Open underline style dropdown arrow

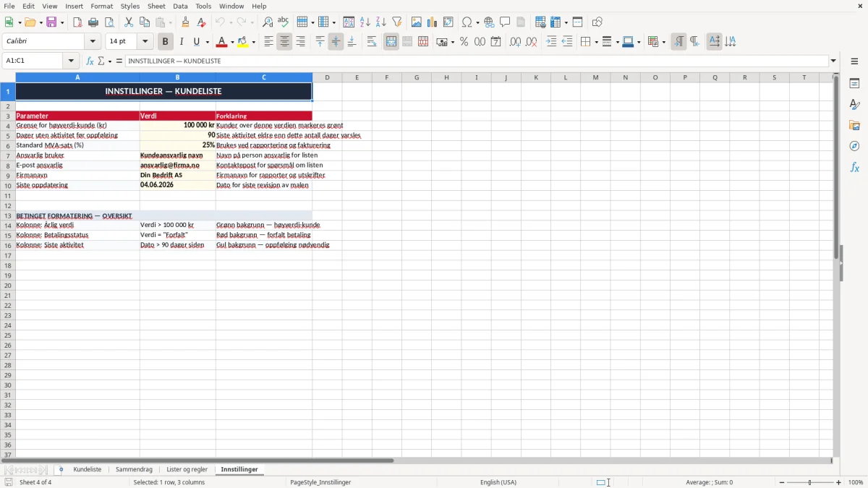click(207, 42)
